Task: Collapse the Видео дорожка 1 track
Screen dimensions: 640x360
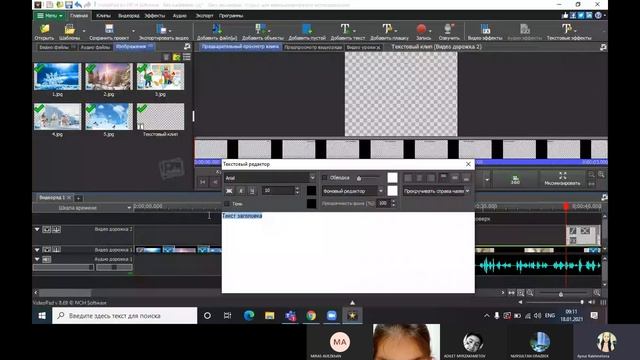Action: (37, 249)
